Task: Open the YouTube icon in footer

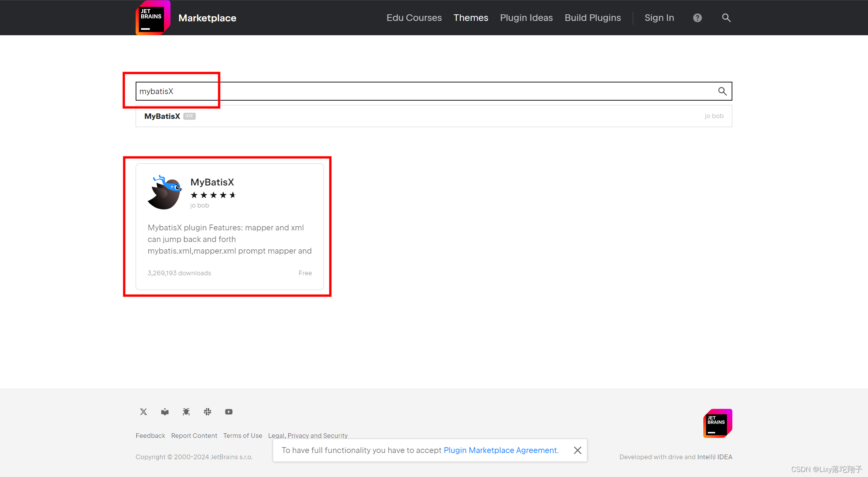Action: [x=229, y=412]
